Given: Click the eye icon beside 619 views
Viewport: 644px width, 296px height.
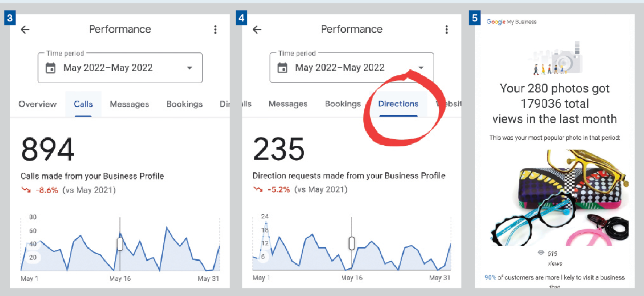Looking at the screenshot, I should click(541, 253).
